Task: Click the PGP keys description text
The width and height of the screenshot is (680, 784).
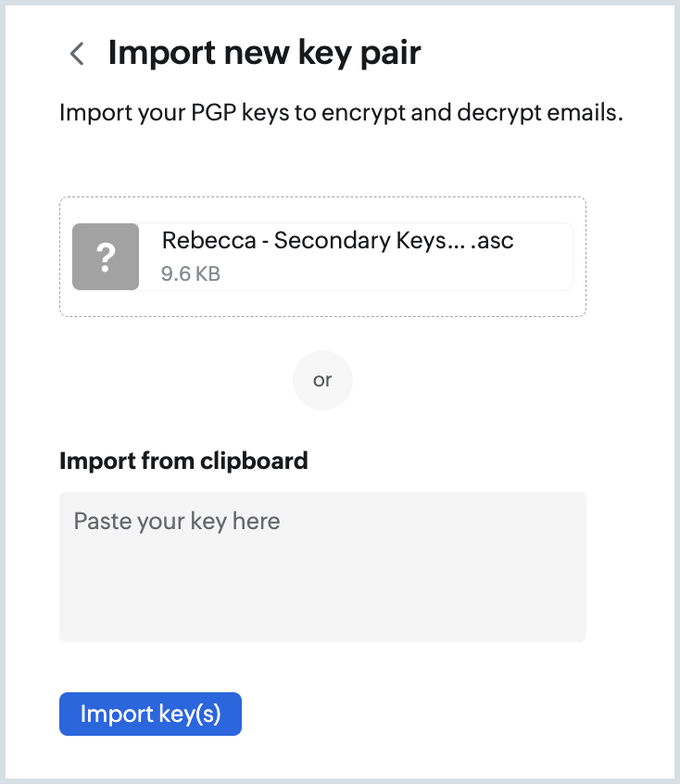Action: pyautogui.click(x=341, y=112)
